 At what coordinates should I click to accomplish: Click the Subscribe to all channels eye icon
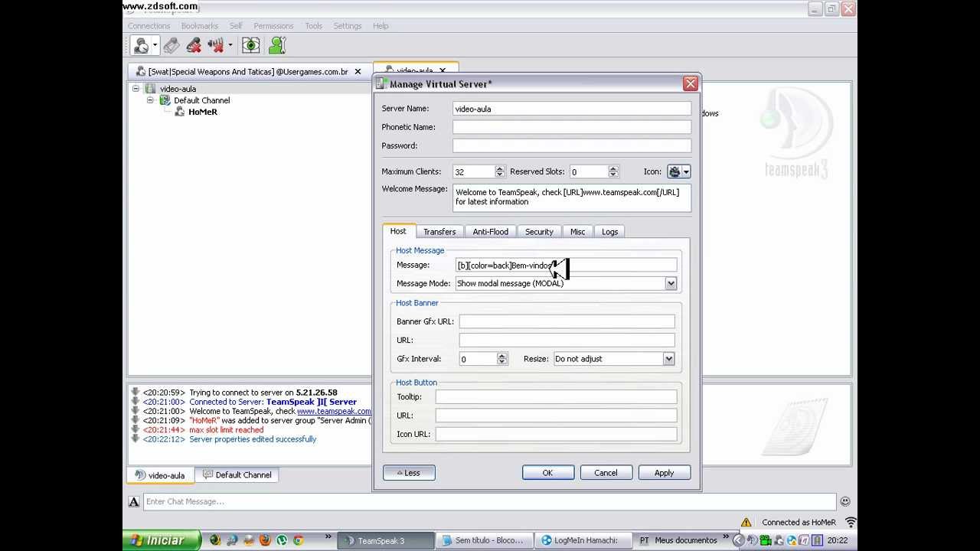(x=250, y=46)
